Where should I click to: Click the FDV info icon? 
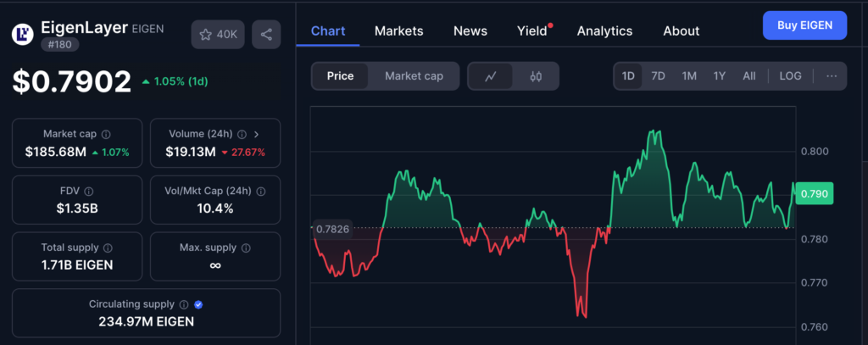point(89,191)
